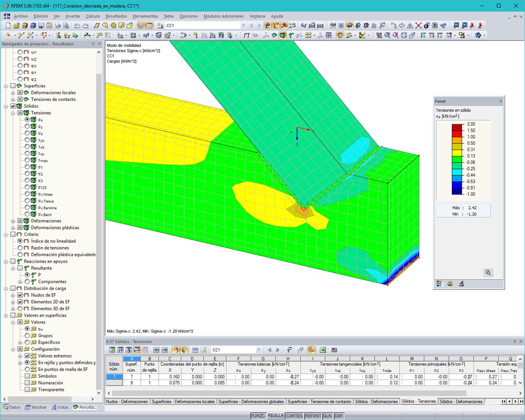Viewport: 525px width, 420px height.
Task: Expand Deformaciones plásticas node
Action: (x=13, y=228)
